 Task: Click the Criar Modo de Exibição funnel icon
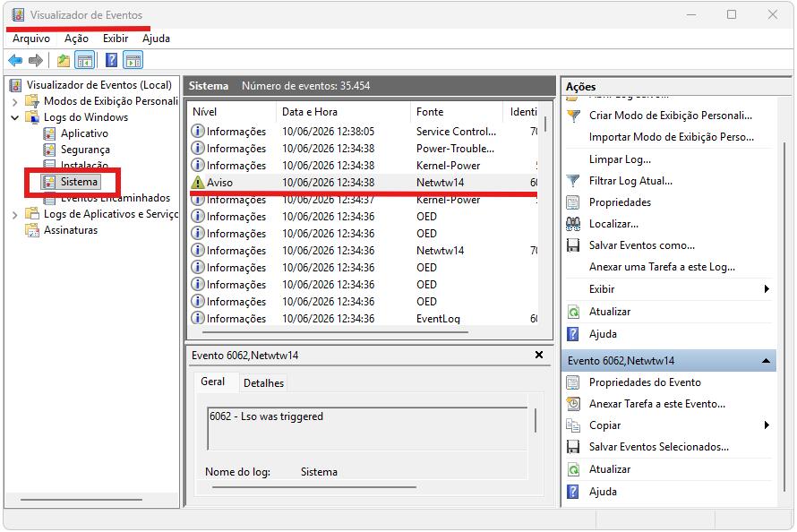click(573, 116)
